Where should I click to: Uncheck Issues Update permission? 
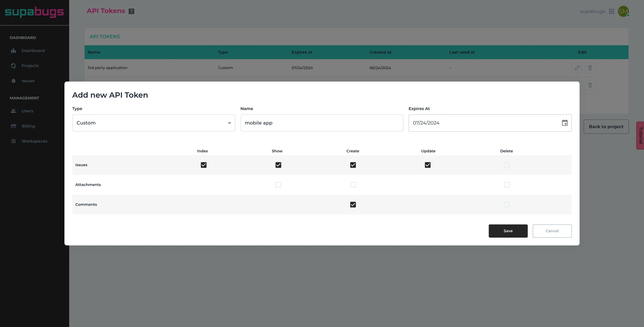click(x=427, y=165)
